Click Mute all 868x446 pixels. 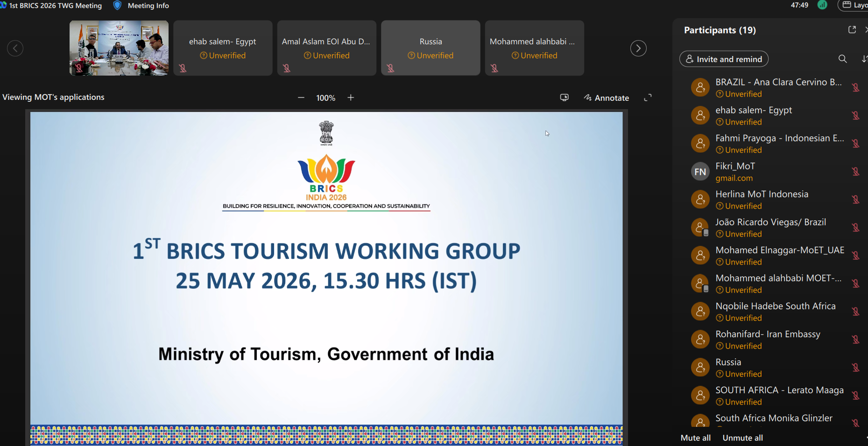[x=695, y=438]
